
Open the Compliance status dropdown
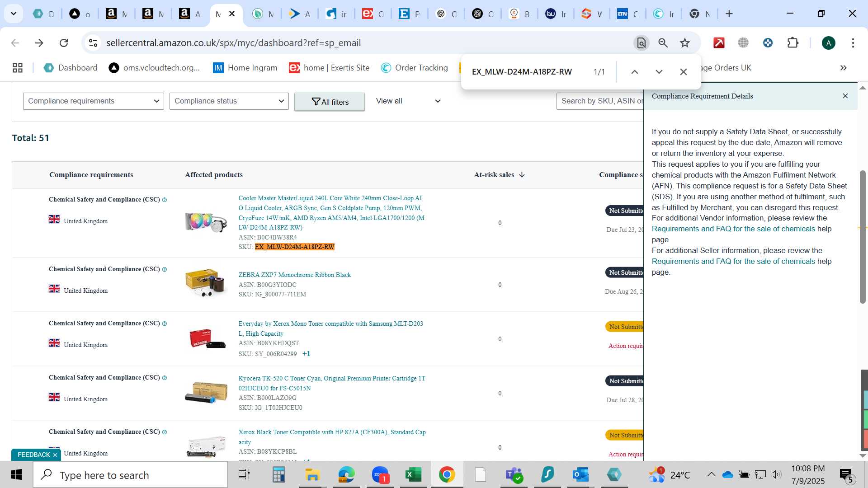click(x=229, y=101)
